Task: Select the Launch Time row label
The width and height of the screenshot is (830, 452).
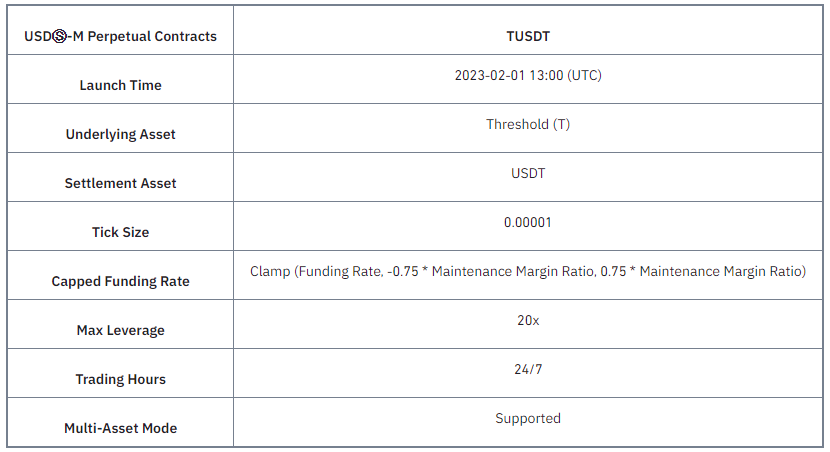Action: pyautogui.click(x=121, y=85)
